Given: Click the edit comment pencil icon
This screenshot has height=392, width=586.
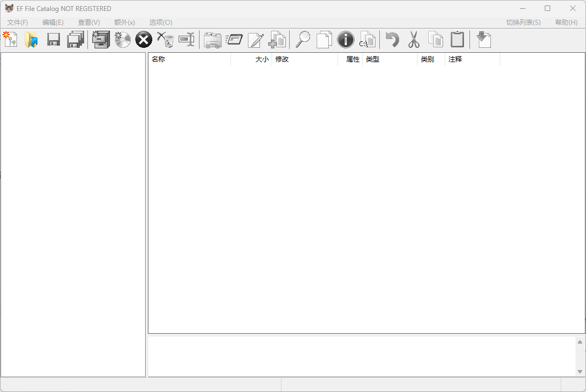Looking at the screenshot, I should (x=255, y=39).
